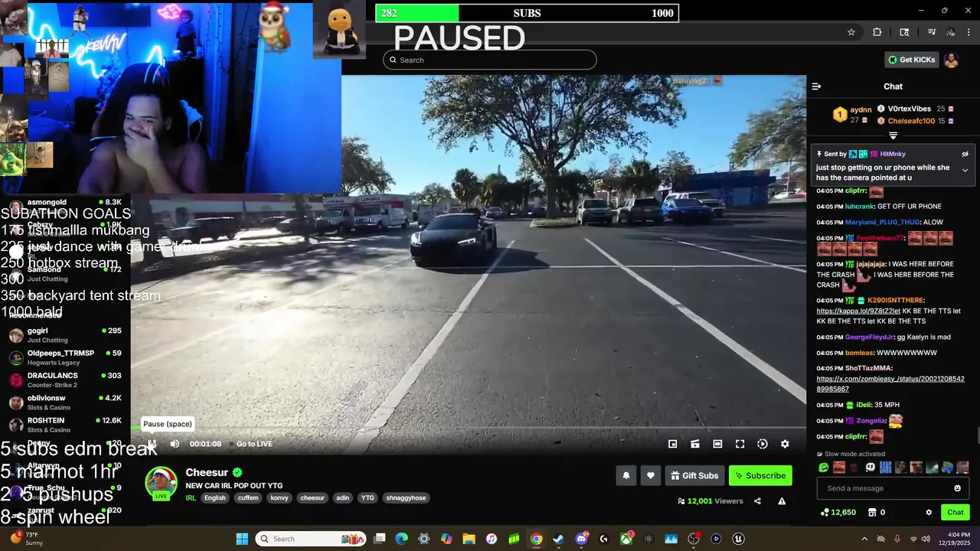Open Google Chrome in the taskbar

(x=536, y=539)
